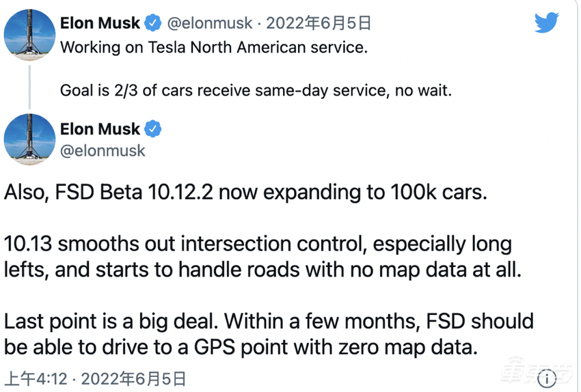Open the info icon at the tweet's bottom
581x392 pixels.
(546, 378)
